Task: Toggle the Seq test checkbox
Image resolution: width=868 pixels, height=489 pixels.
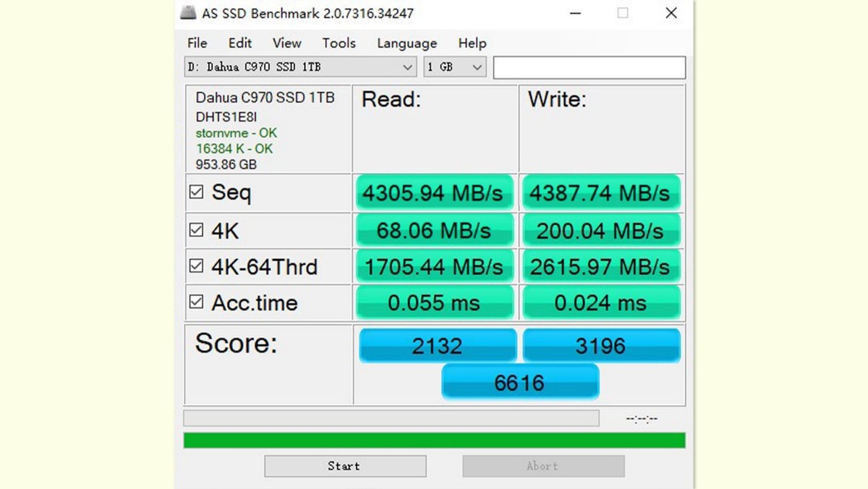Action: click(196, 192)
